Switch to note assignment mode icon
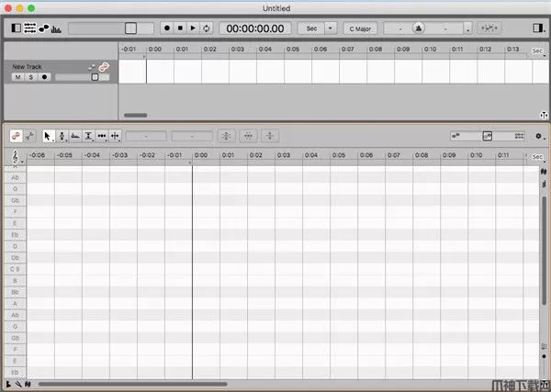The height and width of the screenshot is (392, 551). pos(30,136)
